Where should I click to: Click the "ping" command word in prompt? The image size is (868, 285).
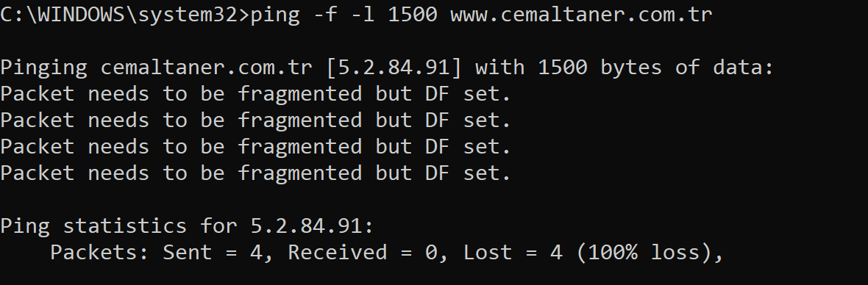tap(275, 15)
